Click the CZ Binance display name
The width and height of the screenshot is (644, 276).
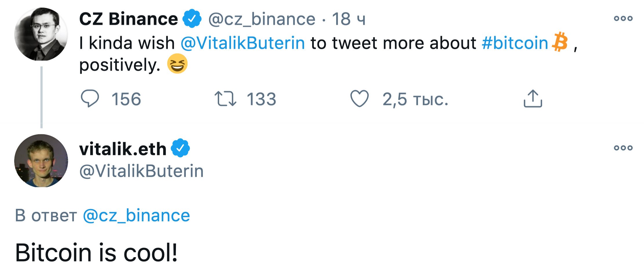(128, 19)
